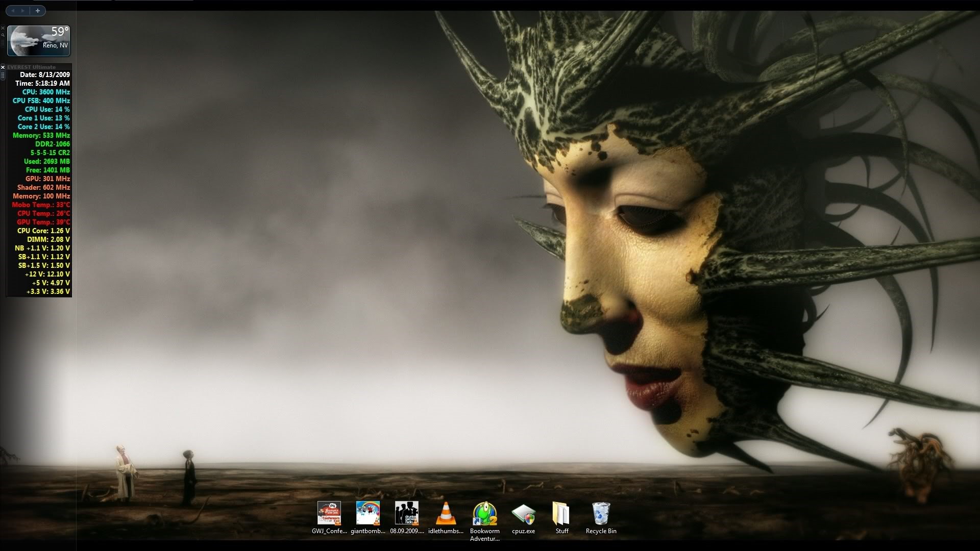Click the 'Memory: 533 MHz' line

41,135
